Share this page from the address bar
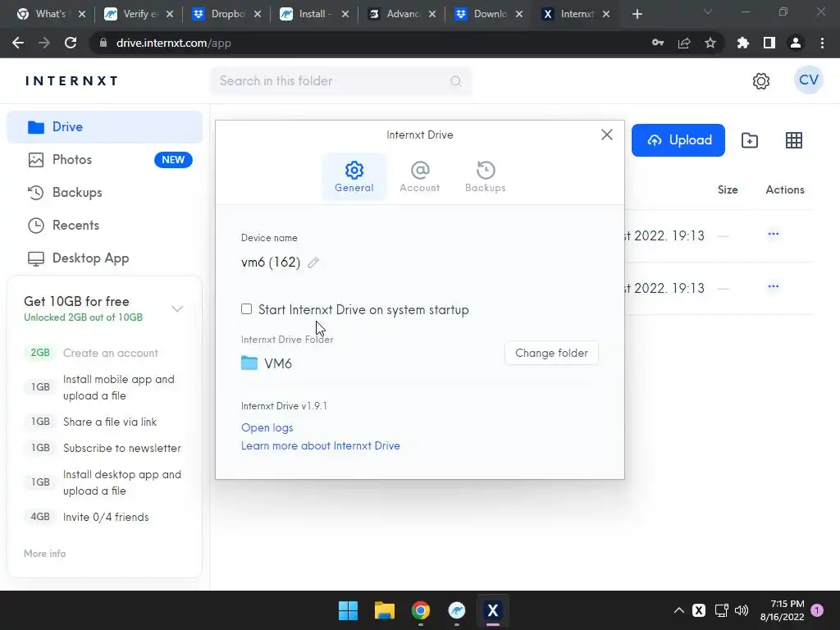 click(x=684, y=43)
